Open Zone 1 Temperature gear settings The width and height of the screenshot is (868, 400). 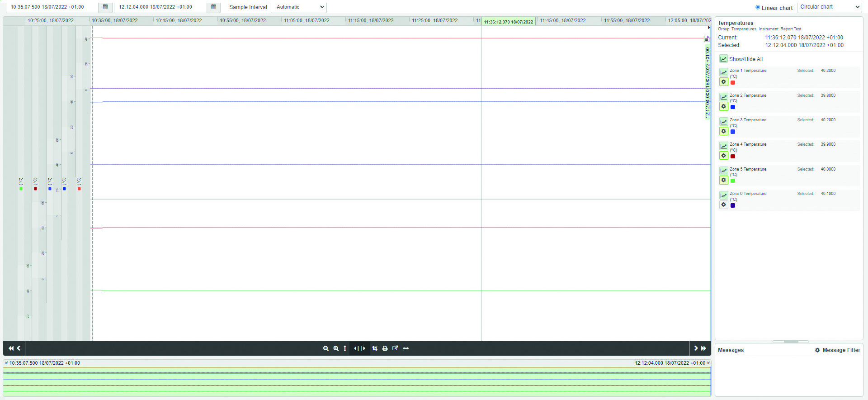tap(723, 82)
